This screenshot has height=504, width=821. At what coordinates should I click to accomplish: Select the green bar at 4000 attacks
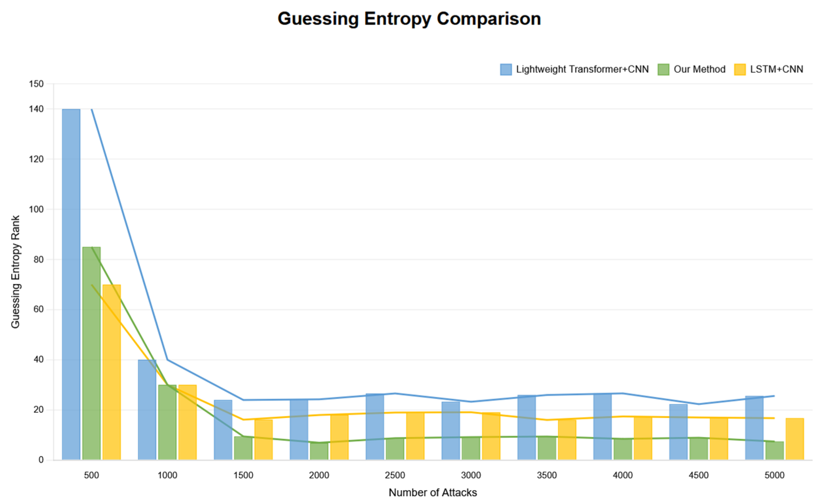pyautogui.click(x=623, y=449)
